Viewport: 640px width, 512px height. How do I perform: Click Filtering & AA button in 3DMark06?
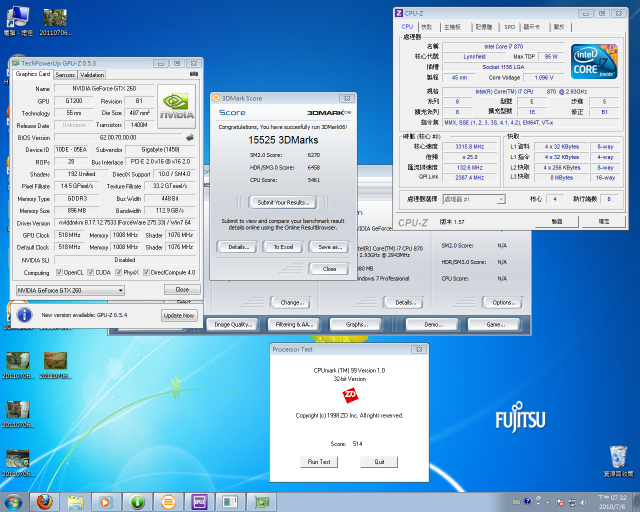294,325
